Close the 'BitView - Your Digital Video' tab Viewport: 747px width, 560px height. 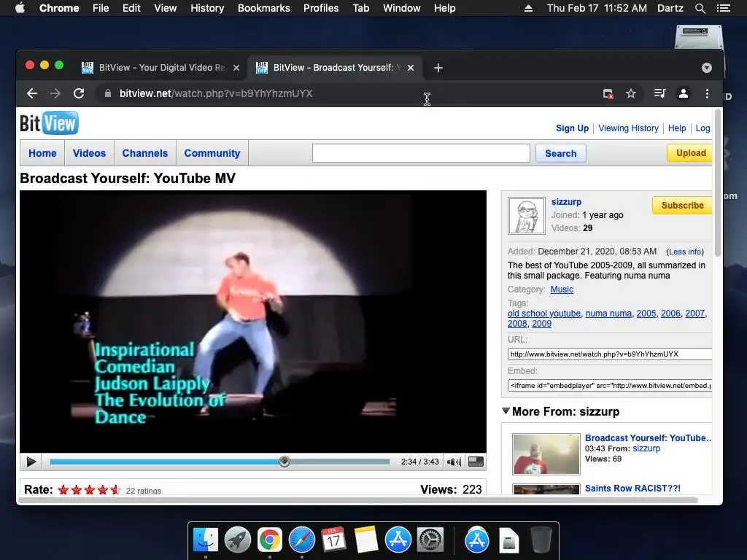coord(236,68)
